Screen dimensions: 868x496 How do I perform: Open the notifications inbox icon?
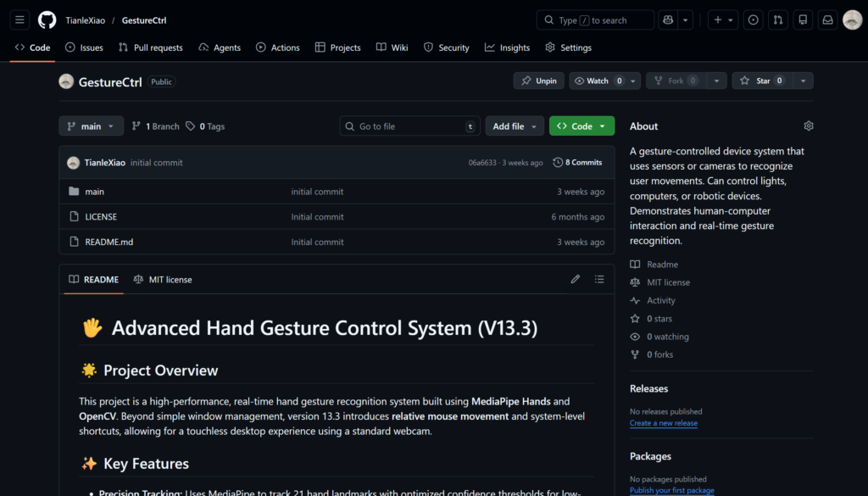click(827, 20)
